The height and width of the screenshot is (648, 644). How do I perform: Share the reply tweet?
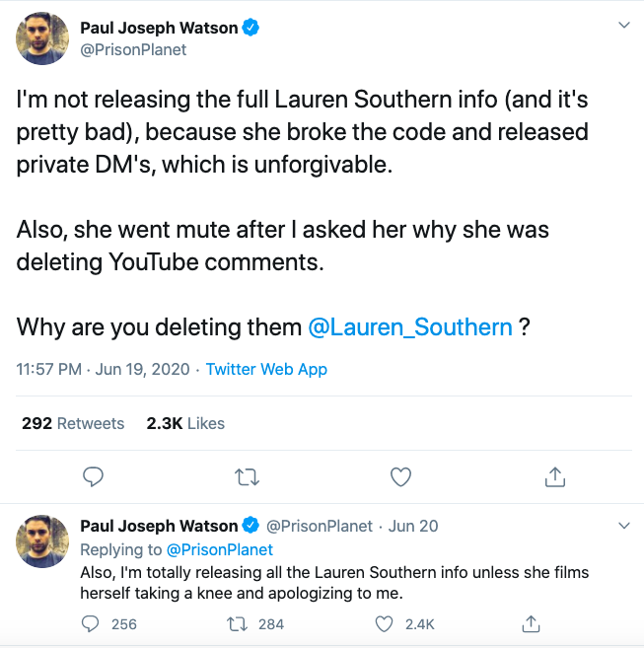(531, 623)
